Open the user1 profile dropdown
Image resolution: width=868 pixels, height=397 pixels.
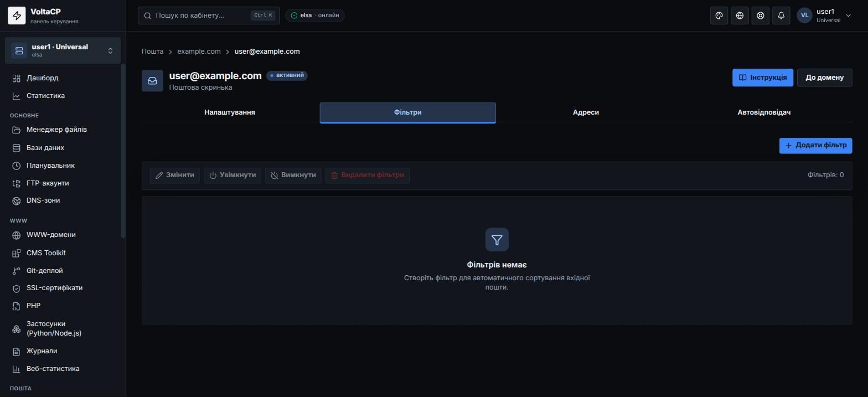824,16
